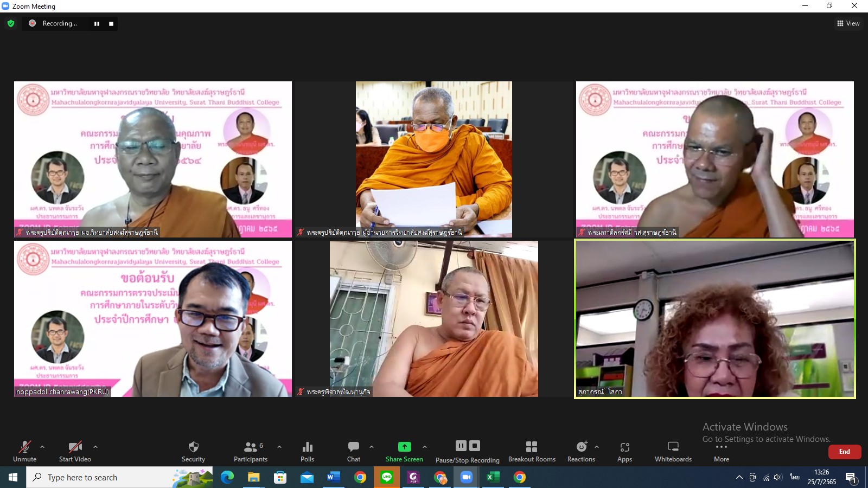Pause recording from bottom toolbar
Viewport: 868px width, 488px height.
click(x=461, y=446)
